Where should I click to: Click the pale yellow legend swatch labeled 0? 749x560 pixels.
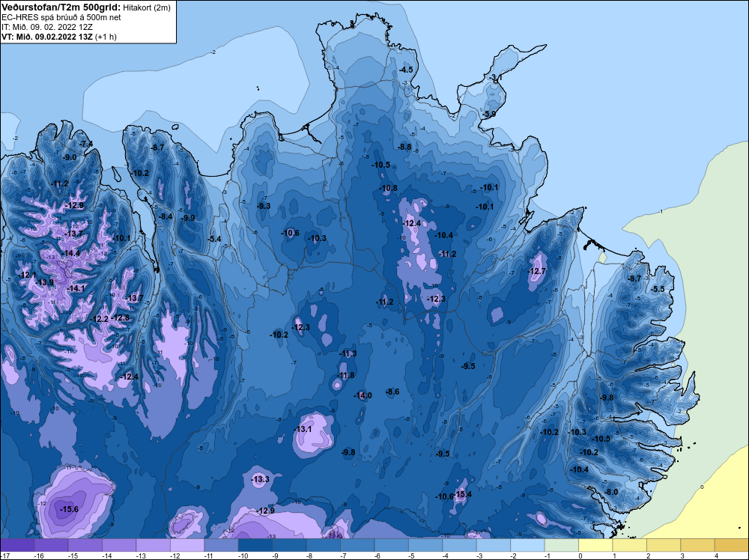[595, 545]
